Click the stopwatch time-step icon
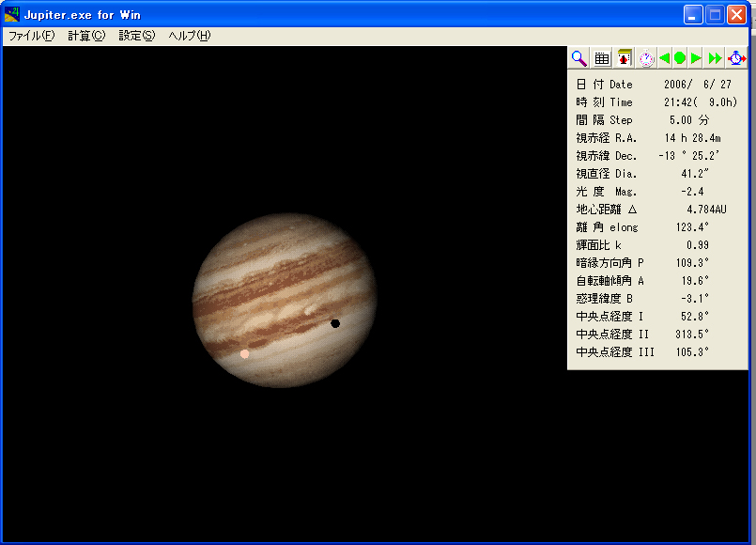 coord(646,58)
